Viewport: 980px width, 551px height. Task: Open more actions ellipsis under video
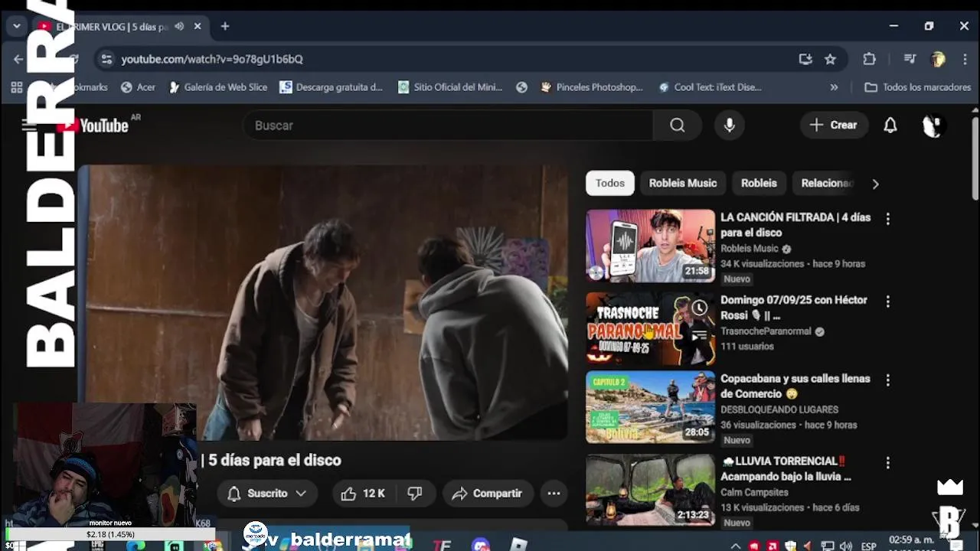pos(554,494)
